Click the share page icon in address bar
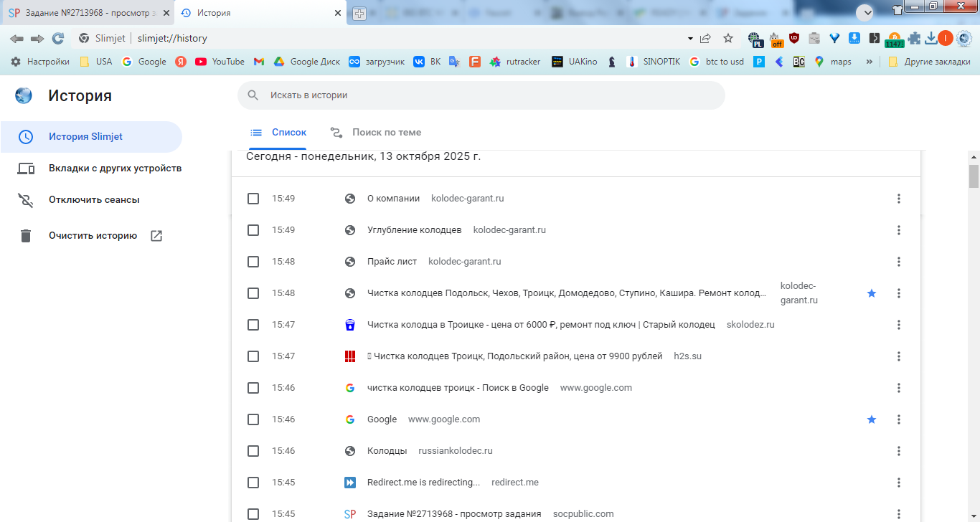980x522 pixels. [705, 39]
